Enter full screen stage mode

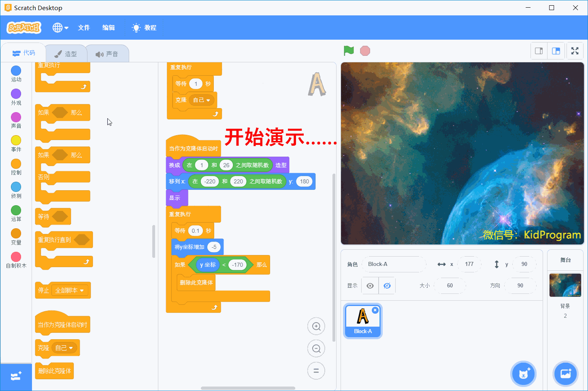[575, 51]
